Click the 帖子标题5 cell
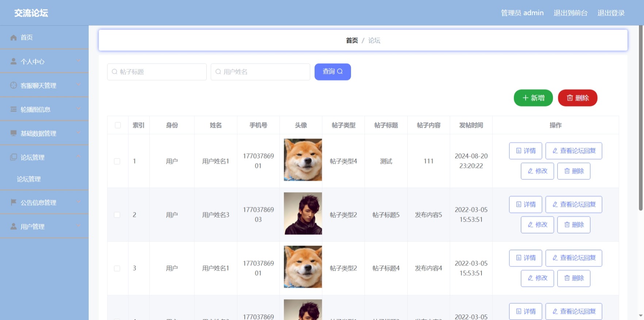The width and height of the screenshot is (644, 320). [x=386, y=215]
